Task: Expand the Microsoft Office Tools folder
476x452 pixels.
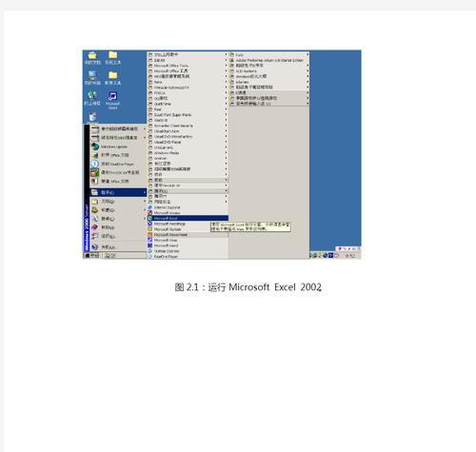Action: (x=188, y=66)
